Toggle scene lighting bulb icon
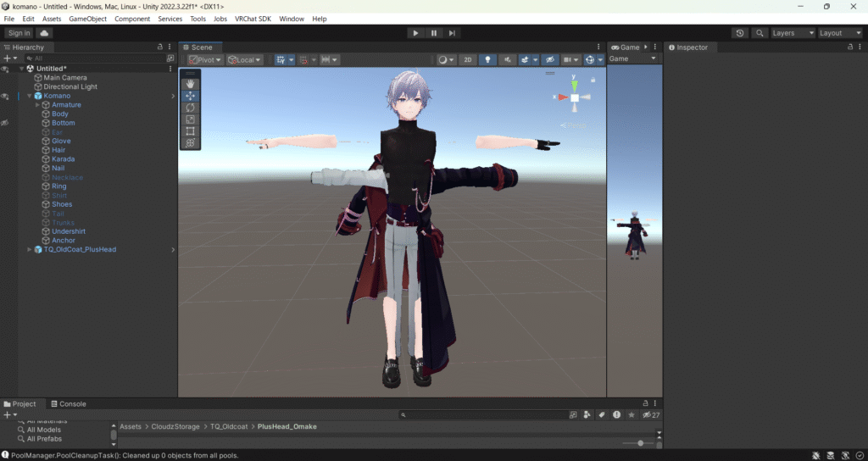 [x=487, y=60]
